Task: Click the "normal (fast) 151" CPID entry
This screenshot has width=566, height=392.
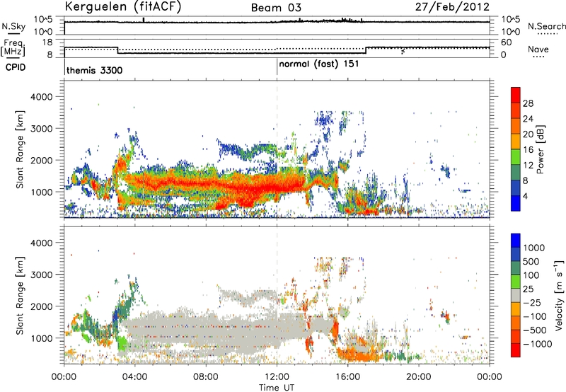Action: (319, 64)
